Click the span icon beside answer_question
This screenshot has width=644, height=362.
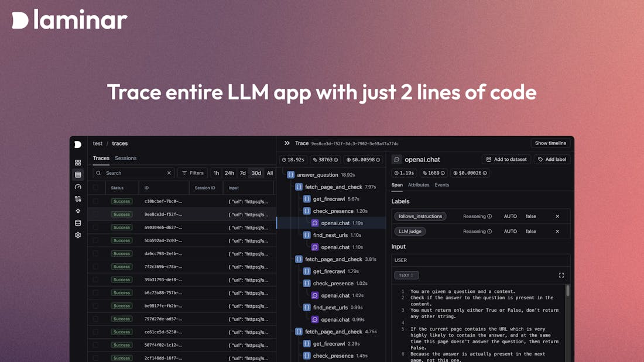(x=291, y=175)
